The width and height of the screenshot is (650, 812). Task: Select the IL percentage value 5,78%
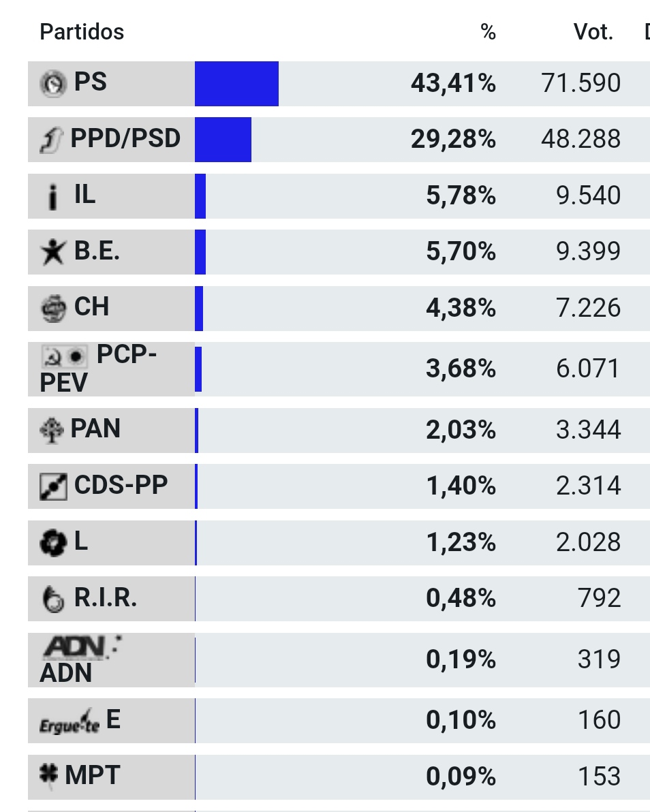(x=461, y=196)
